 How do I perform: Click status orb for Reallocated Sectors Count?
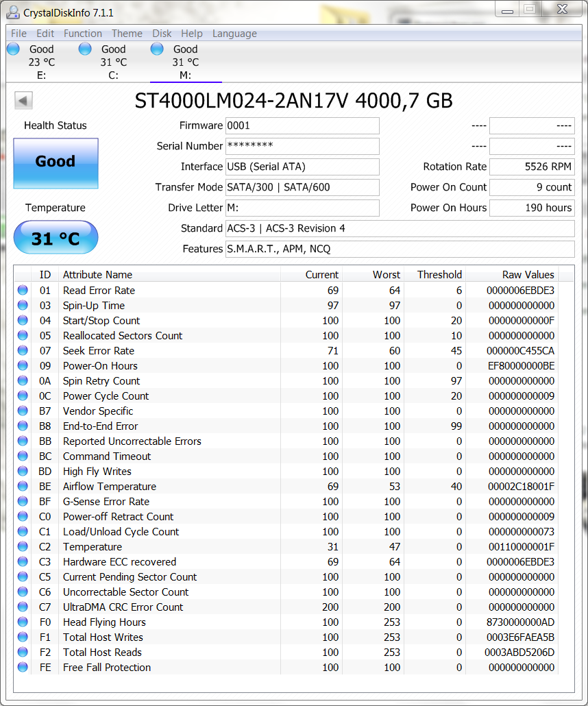[x=23, y=335]
